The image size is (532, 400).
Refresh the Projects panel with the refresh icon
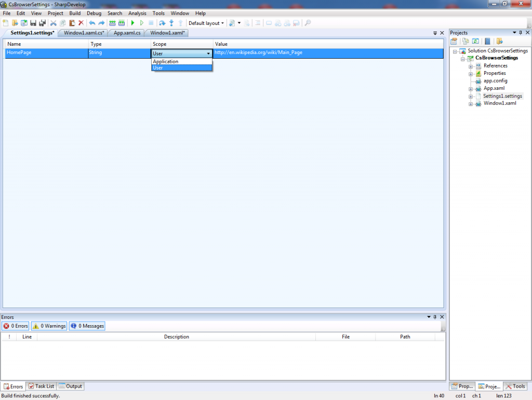click(476, 41)
